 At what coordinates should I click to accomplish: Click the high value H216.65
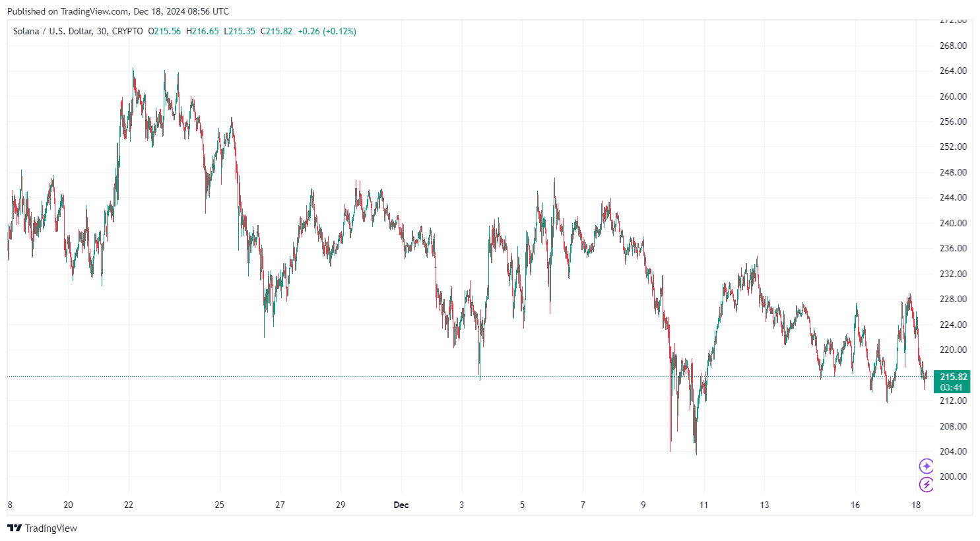[203, 31]
